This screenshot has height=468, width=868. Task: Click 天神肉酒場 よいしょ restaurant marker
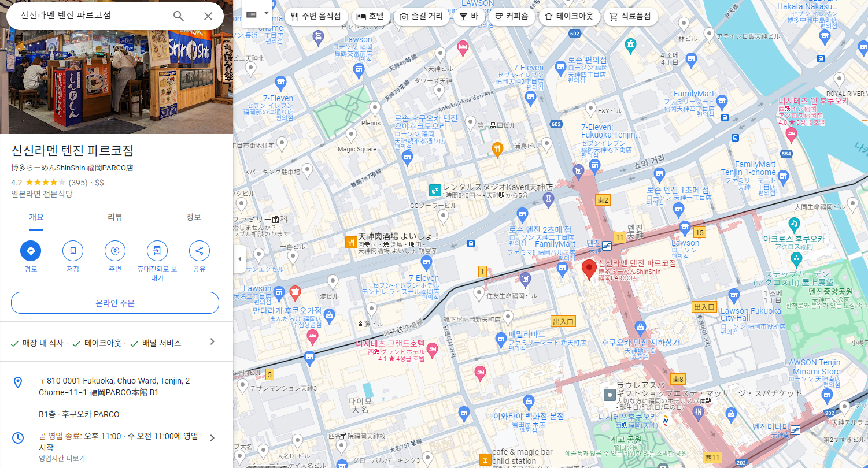(350, 242)
